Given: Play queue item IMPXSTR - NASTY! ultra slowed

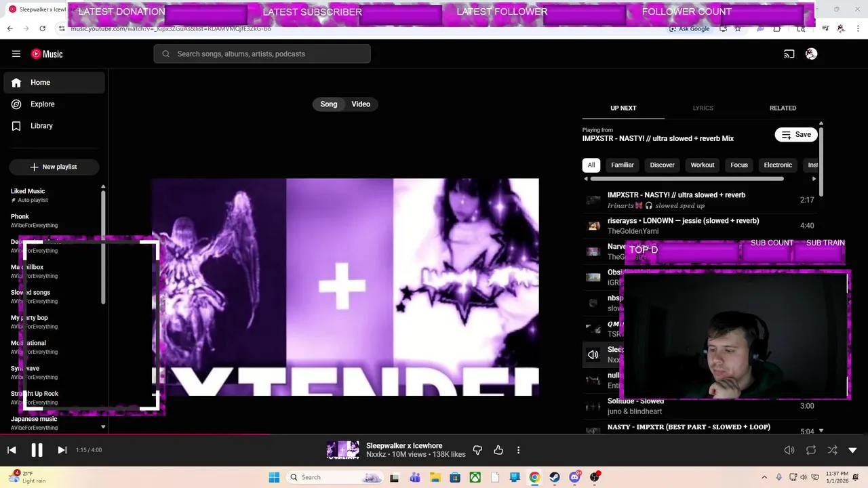Looking at the screenshot, I should click(699, 200).
